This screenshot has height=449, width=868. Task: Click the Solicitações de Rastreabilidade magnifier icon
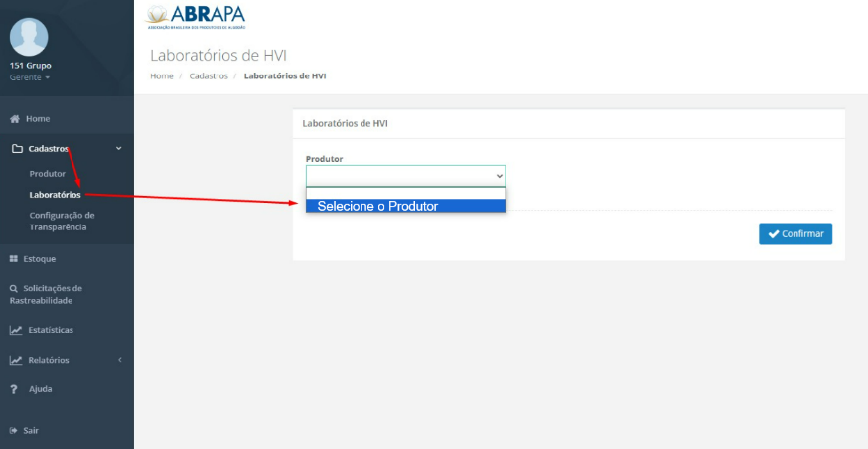click(x=14, y=289)
